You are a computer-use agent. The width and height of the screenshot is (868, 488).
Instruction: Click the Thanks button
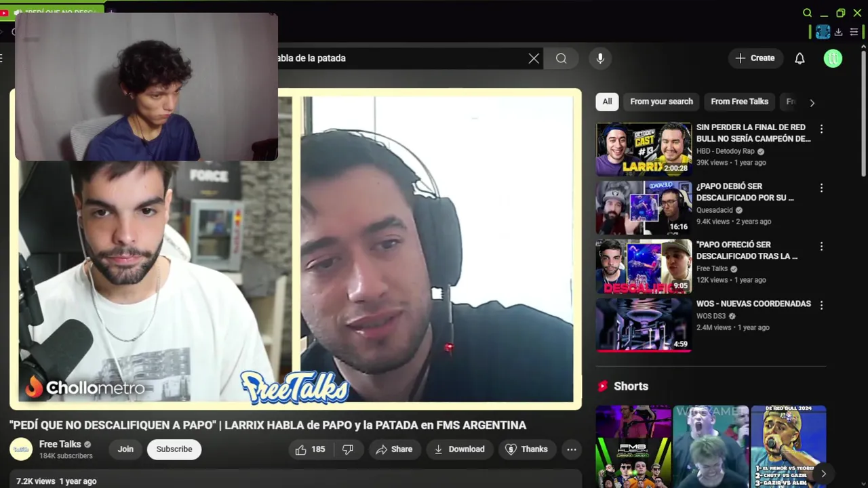tap(527, 449)
